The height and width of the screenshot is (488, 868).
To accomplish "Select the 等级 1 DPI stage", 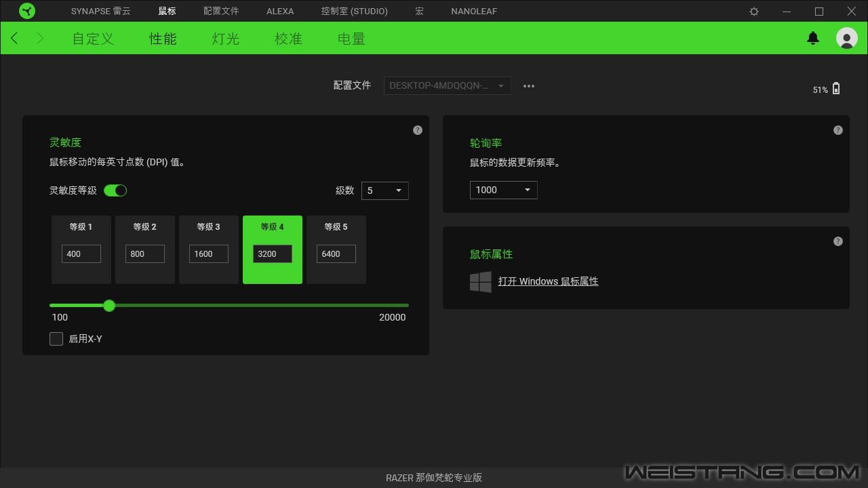I will point(81,249).
